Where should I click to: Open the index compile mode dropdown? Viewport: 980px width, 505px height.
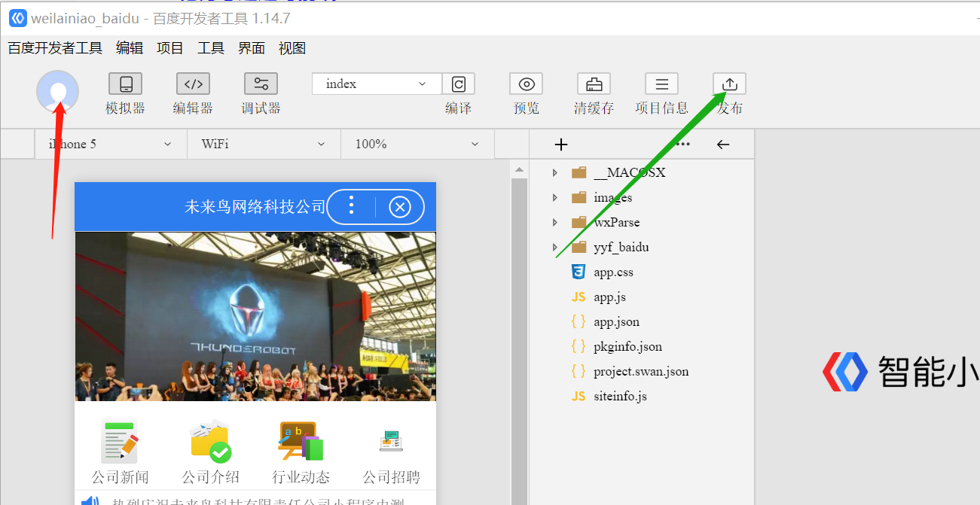click(377, 84)
